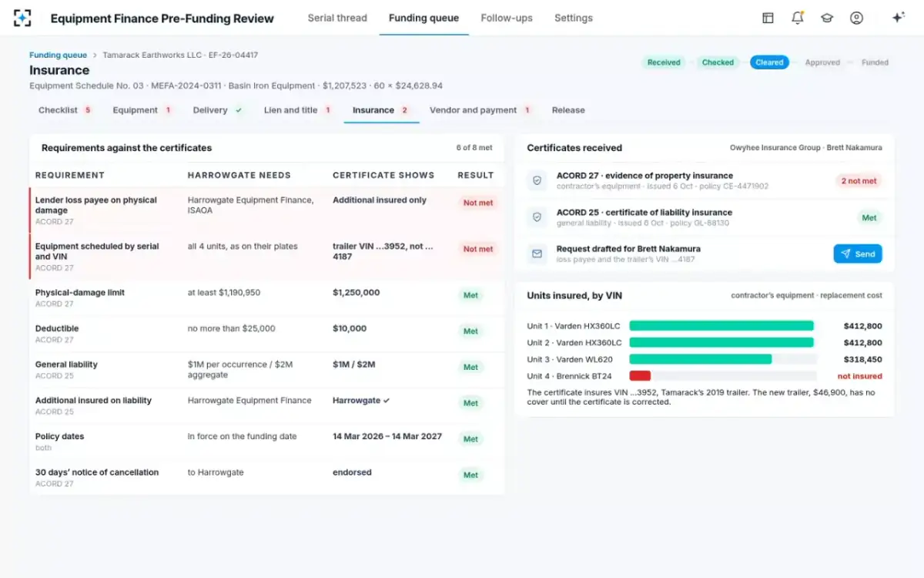Click the Checked status step
This screenshot has width=924, height=578.
click(x=718, y=62)
